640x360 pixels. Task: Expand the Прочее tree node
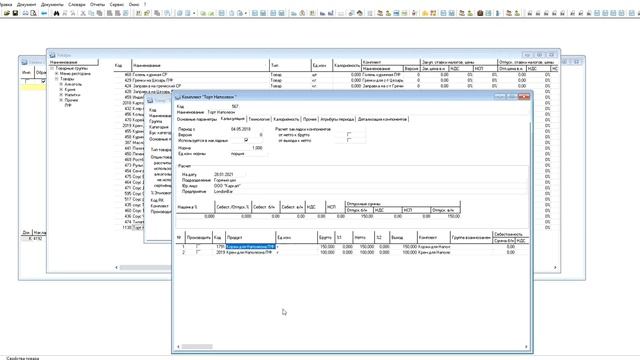(x=61, y=100)
